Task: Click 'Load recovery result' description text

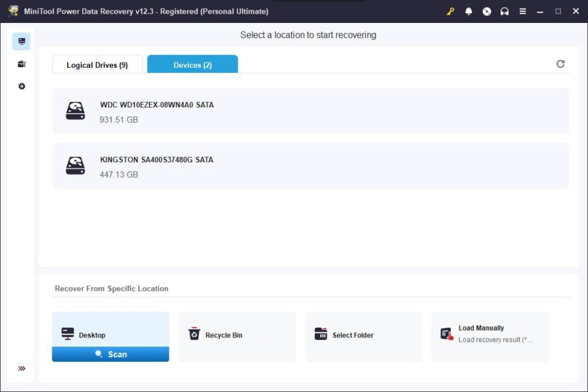Action: [496, 340]
